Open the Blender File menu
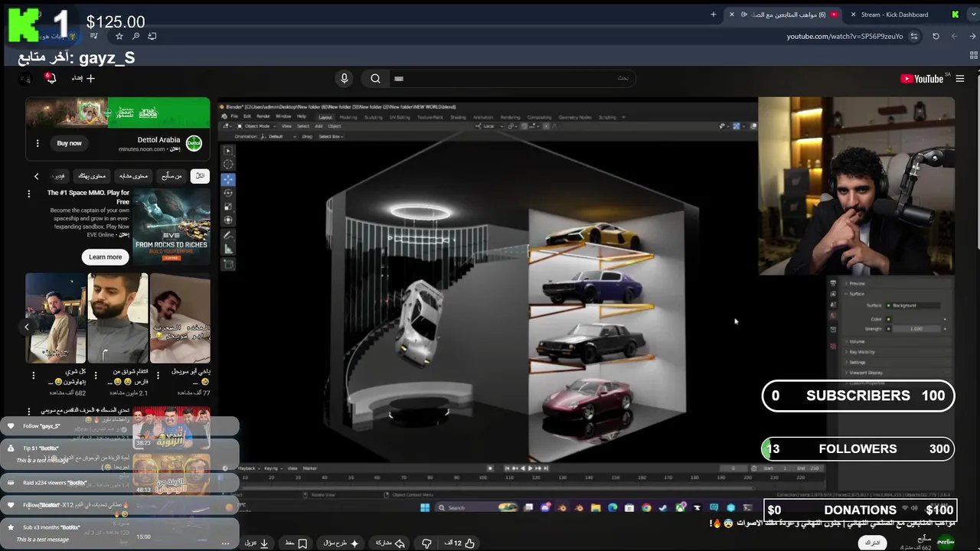This screenshot has width=980, height=551. (234, 116)
